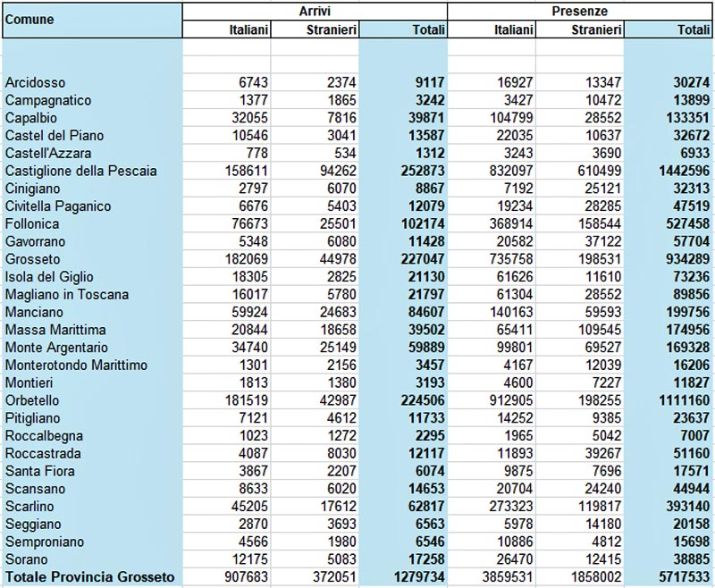715x588 pixels.
Task: Select the Isola del Giglio row label
Action: [x=49, y=277]
